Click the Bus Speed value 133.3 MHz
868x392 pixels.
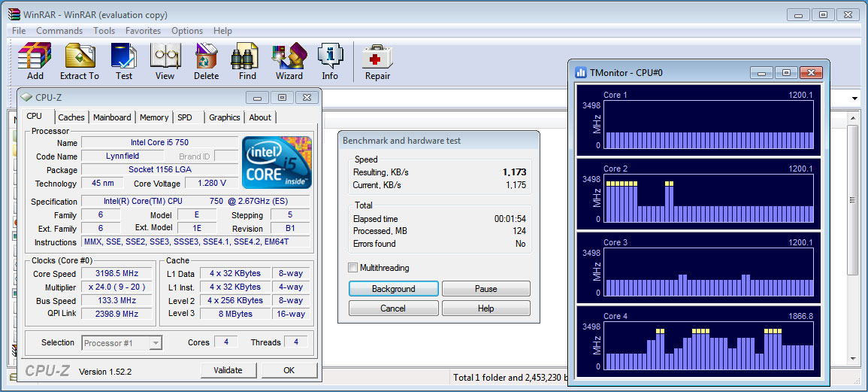[x=116, y=300]
